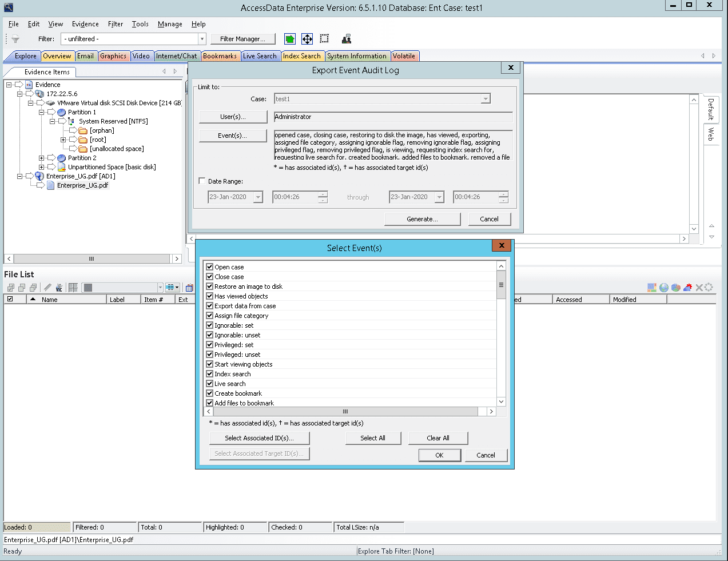Click the green filter toggle icon in toolbar
Viewport: 728px width, 561px height.
pyautogui.click(x=290, y=39)
